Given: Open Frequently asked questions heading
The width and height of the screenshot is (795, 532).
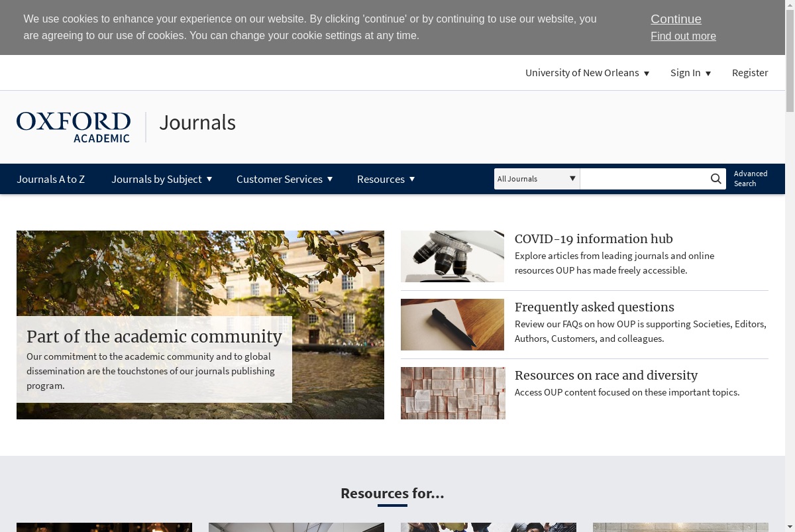Looking at the screenshot, I should tap(594, 307).
